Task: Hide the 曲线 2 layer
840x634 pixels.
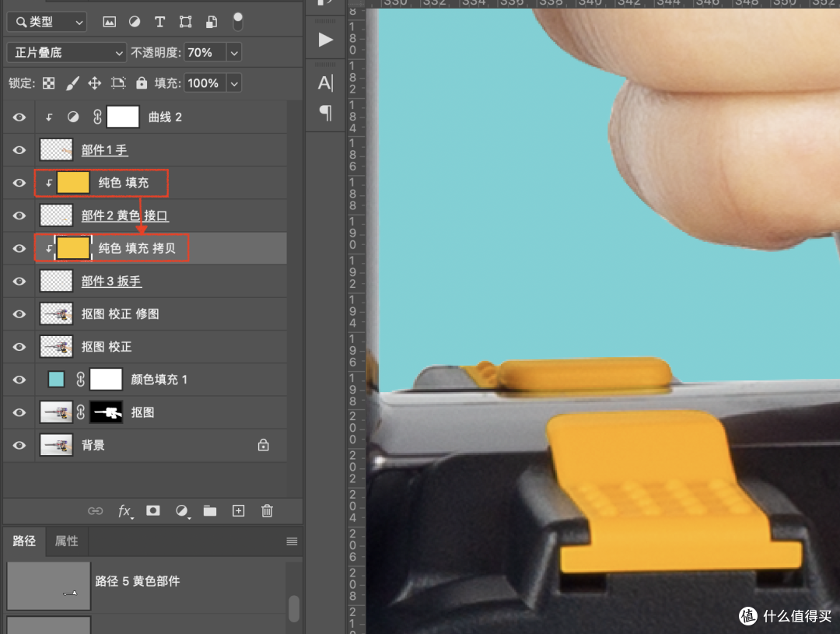Action: click(19, 117)
